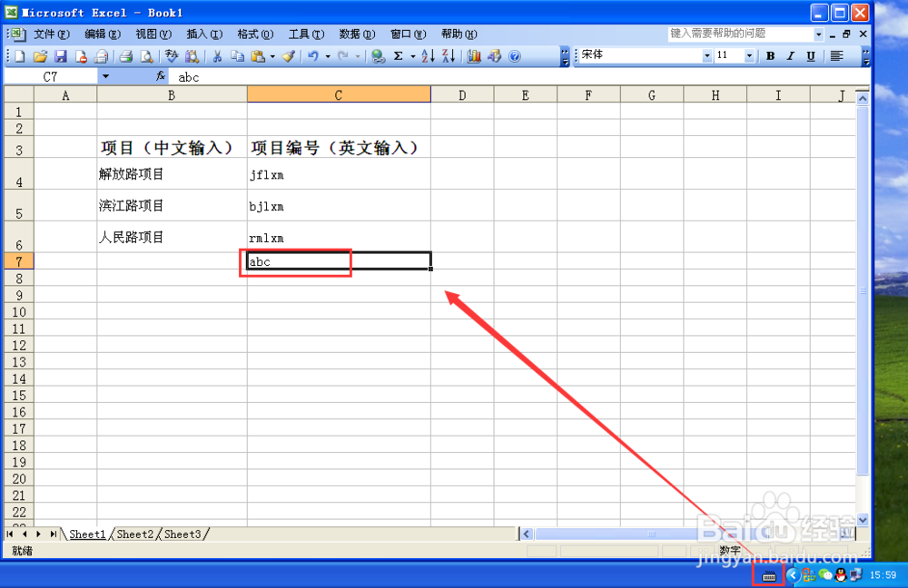Open the Drawing toolbar icon
908x588 pixels.
click(x=494, y=56)
